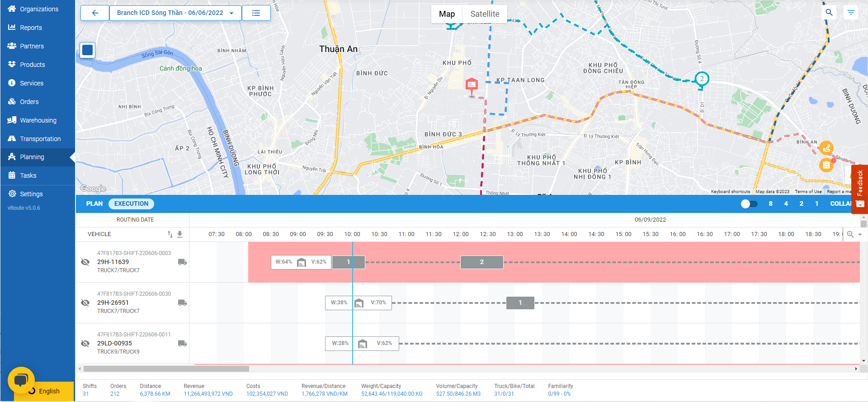Click the count 4 in blue bar
This screenshot has width=868, height=402.
(786, 204)
